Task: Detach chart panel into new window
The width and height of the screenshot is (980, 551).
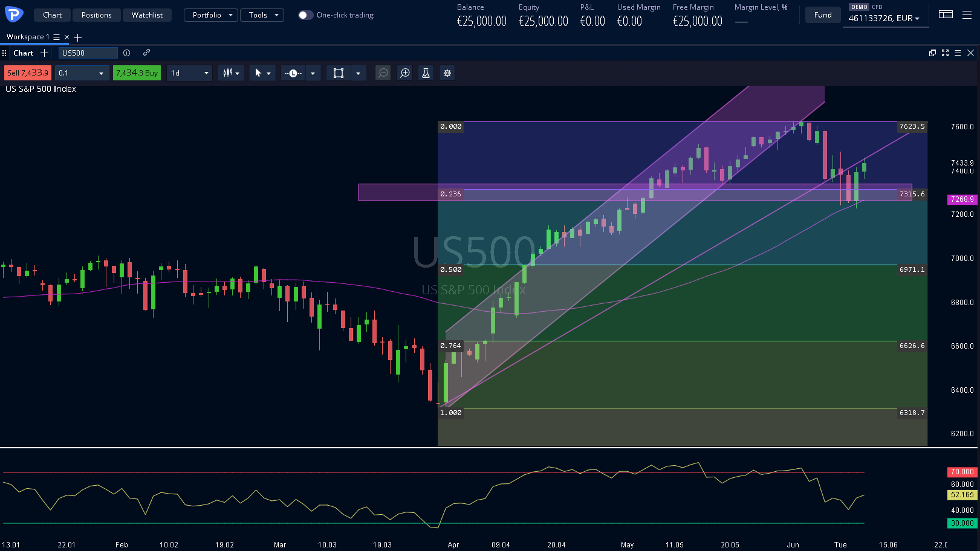Action: pyautogui.click(x=932, y=53)
